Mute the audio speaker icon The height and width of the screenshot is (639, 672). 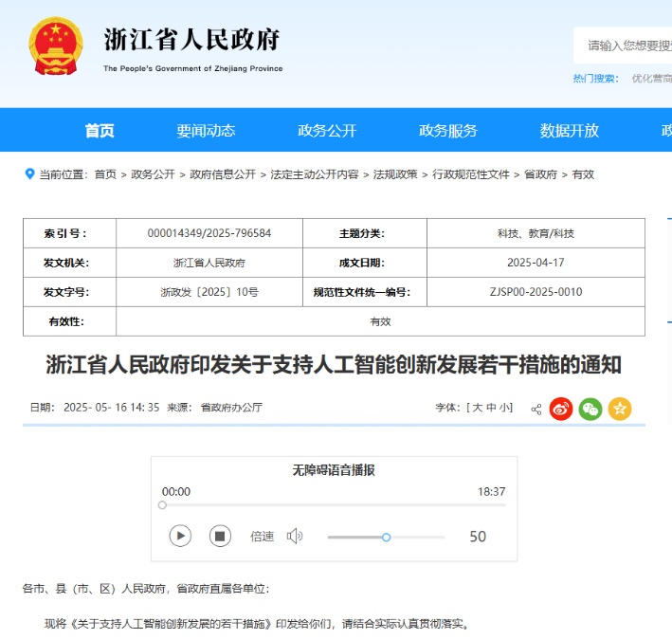coord(295,537)
